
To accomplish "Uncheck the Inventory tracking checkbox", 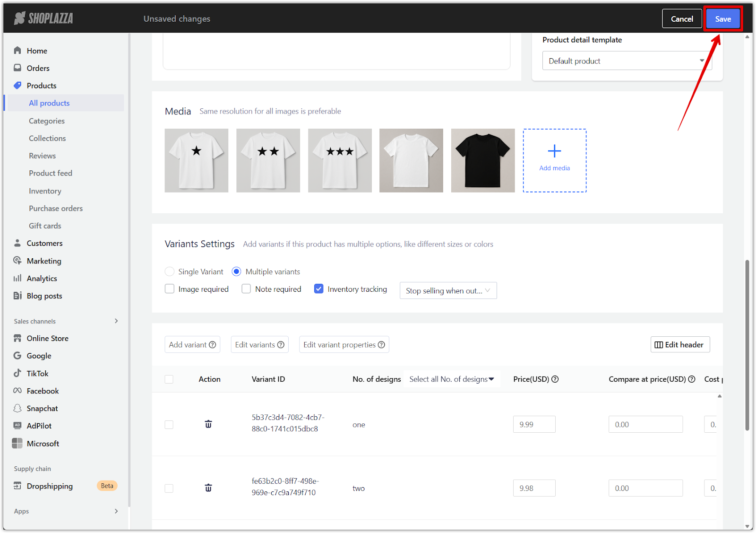I will pyautogui.click(x=319, y=289).
